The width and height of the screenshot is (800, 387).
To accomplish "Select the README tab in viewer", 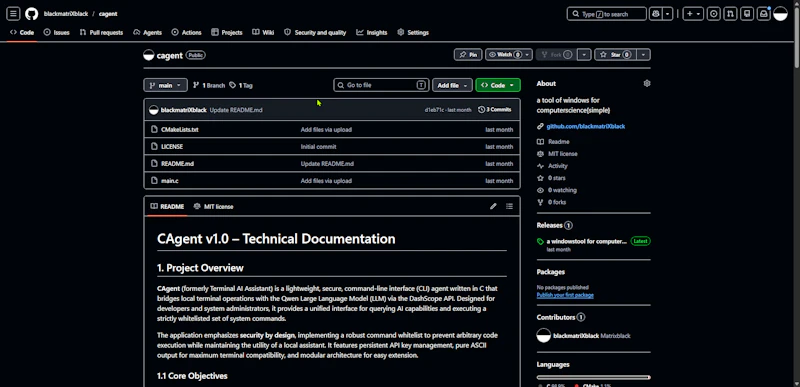I will tap(167, 207).
